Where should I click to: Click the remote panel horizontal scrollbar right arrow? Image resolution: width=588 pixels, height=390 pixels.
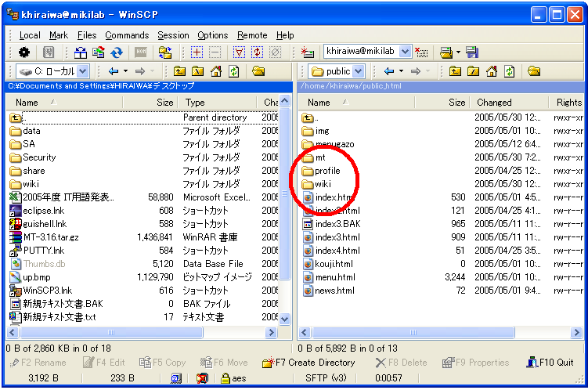pos(576,332)
